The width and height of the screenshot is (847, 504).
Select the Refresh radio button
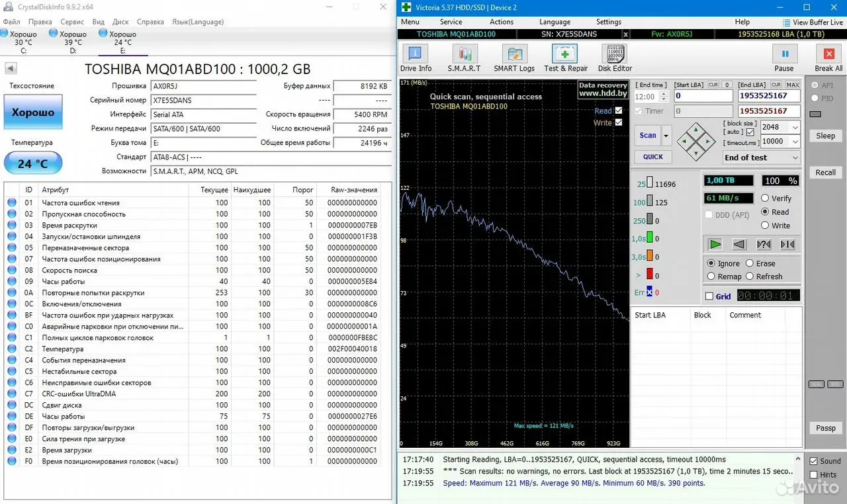click(x=750, y=276)
